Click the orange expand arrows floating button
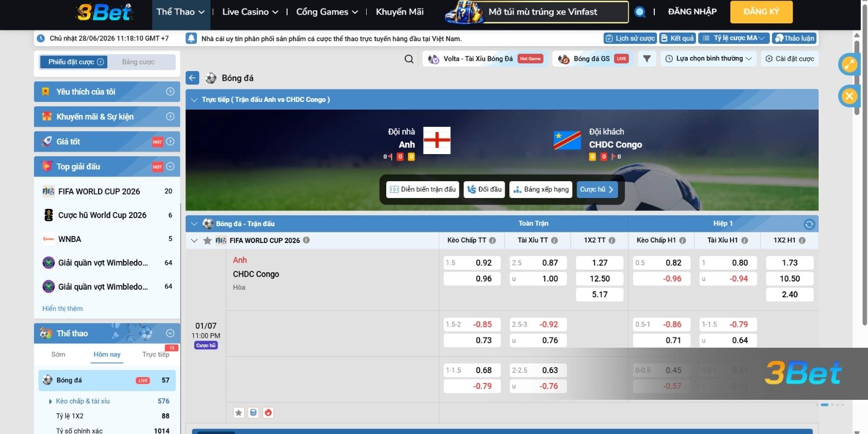868x434 pixels. (x=849, y=65)
